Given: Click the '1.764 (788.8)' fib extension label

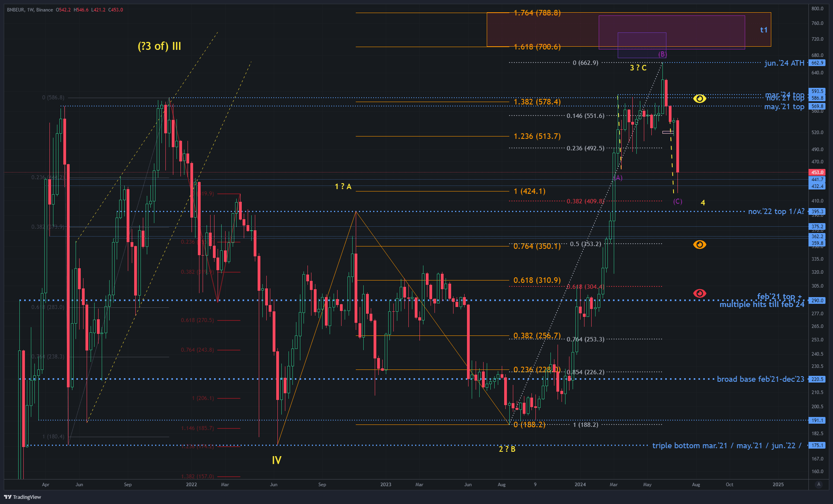Looking at the screenshot, I should (537, 13).
